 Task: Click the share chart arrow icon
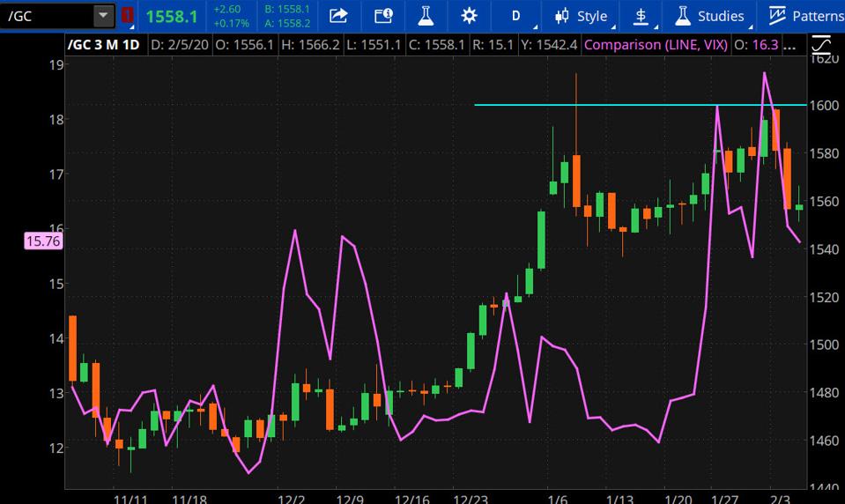338,16
